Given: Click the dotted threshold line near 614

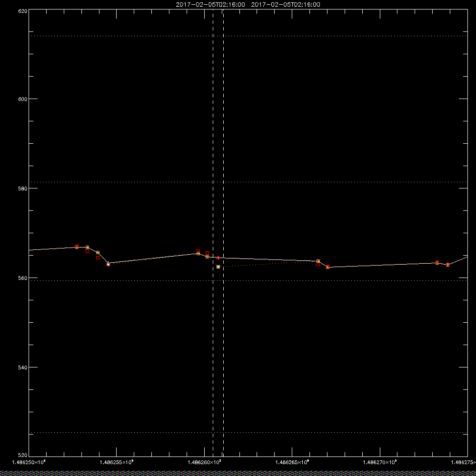Looking at the screenshot, I should [248, 36].
